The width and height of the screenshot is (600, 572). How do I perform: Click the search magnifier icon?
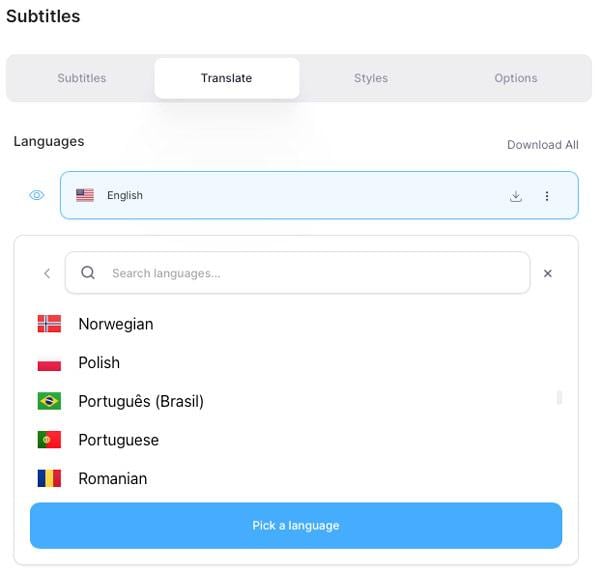click(88, 273)
